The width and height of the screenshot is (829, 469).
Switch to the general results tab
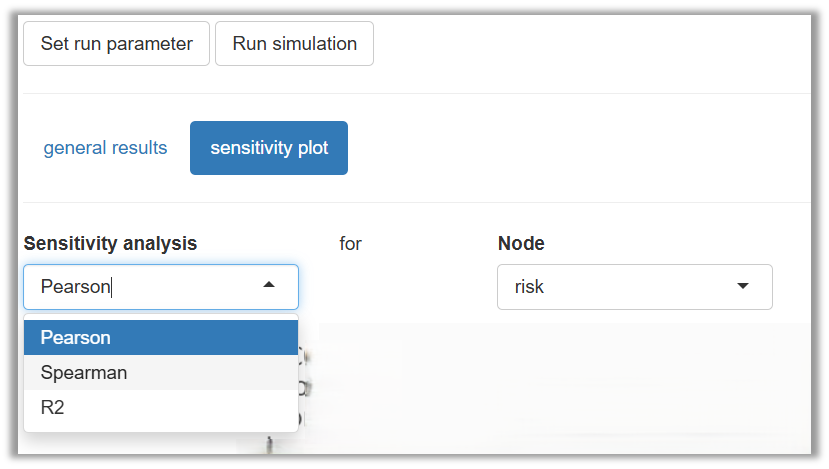(x=105, y=148)
